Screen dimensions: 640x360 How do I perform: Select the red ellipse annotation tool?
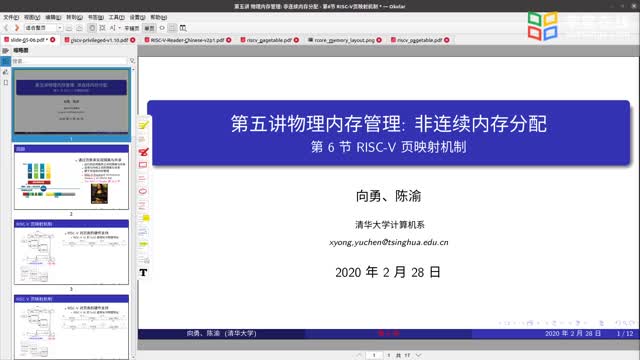pos(143,191)
